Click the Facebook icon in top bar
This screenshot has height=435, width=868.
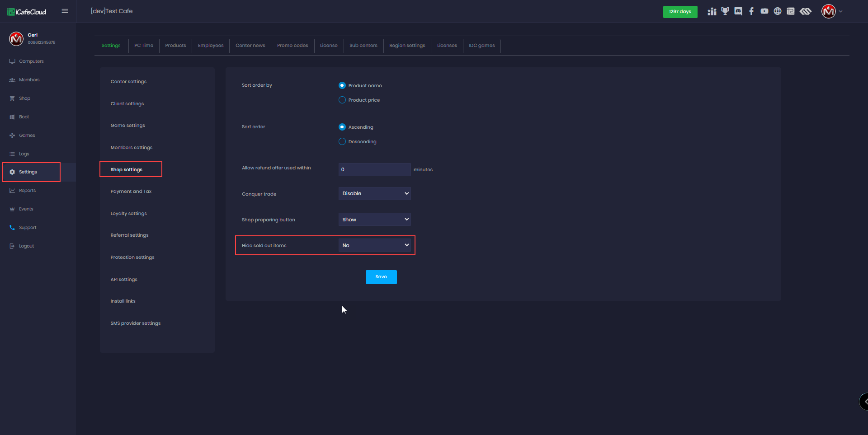751,11
